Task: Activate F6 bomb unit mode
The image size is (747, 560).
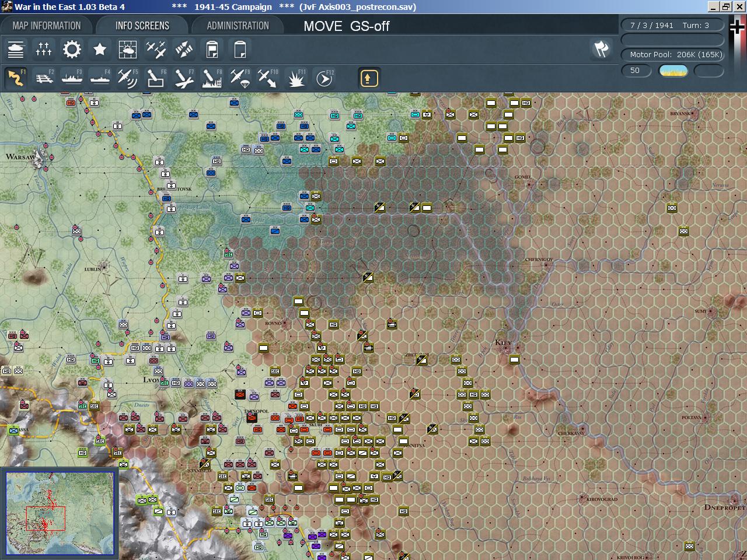Action: pyautogui.click(x=156, y=78)
